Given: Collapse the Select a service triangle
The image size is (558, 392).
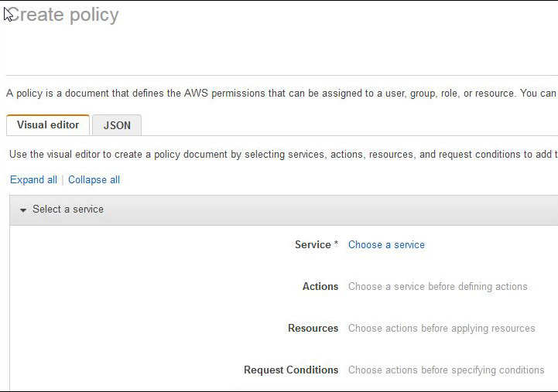Looking at the screenshot, I should (23, 210).
